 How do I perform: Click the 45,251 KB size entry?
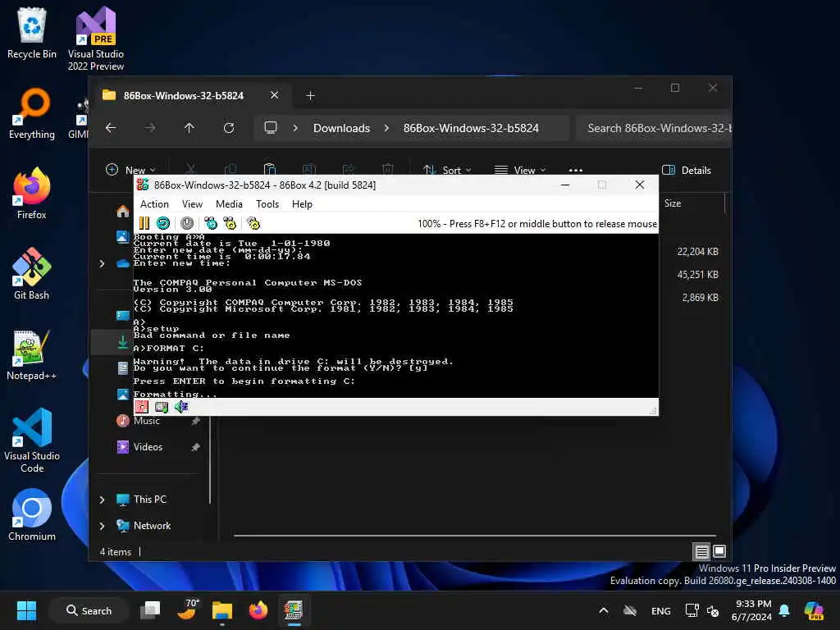pos(697,274)
